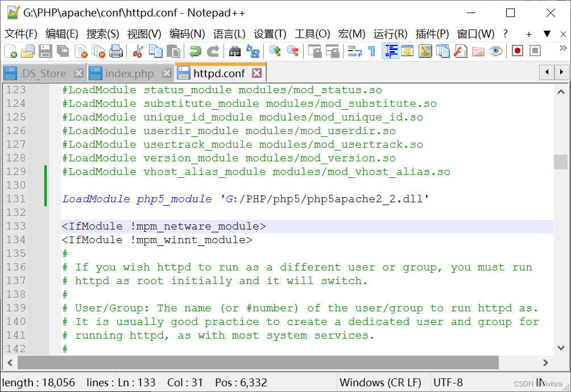Viewport: 571px width, 392px height.
Task: Click the Open file folder icon
Action: (x=28, y=51)
